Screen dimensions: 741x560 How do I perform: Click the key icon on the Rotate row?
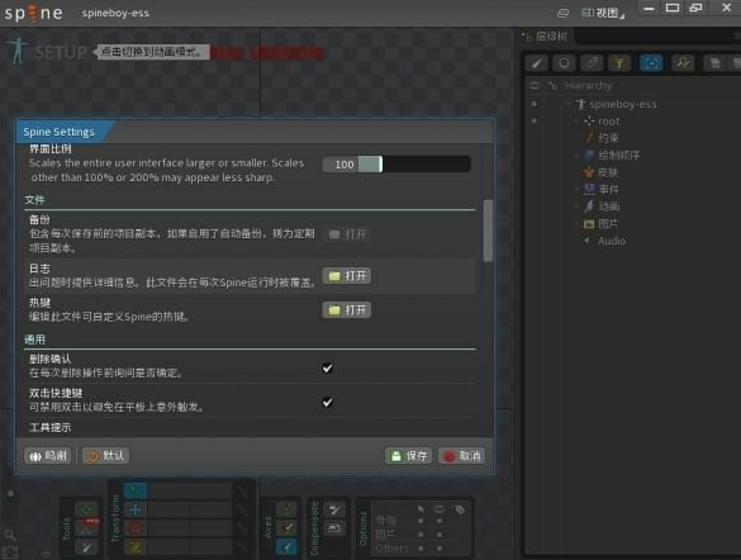click(243, 491)
